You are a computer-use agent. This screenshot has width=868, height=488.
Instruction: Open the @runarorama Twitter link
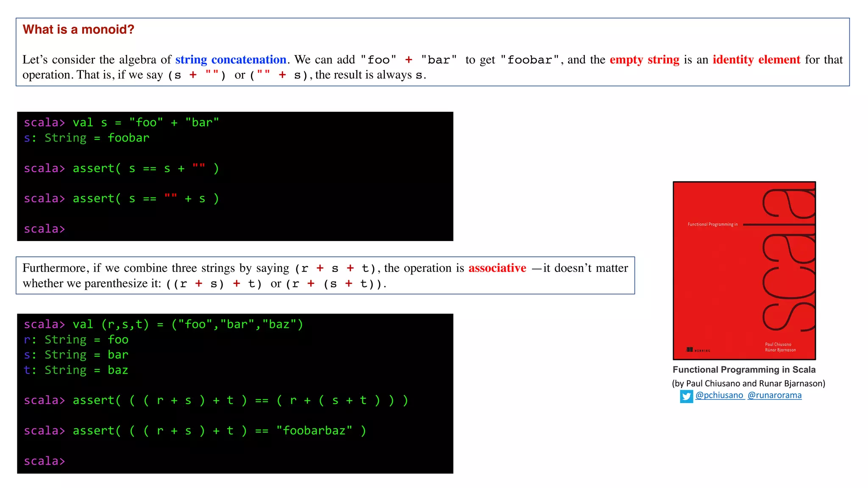774,395
